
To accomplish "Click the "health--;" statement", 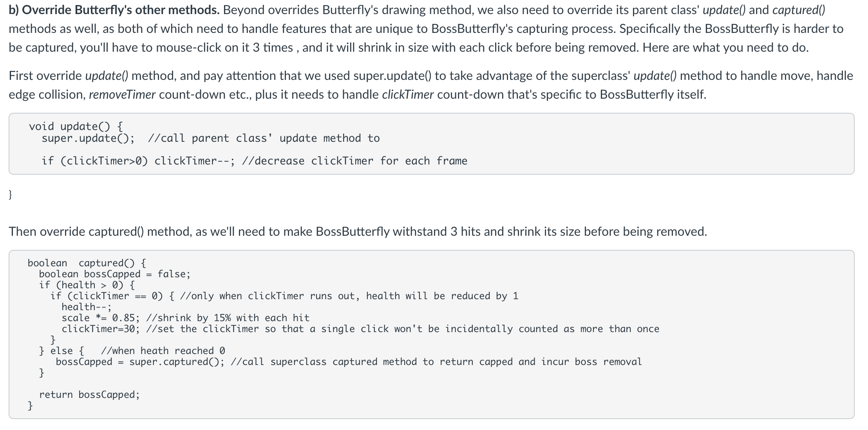I will [87, 307].
